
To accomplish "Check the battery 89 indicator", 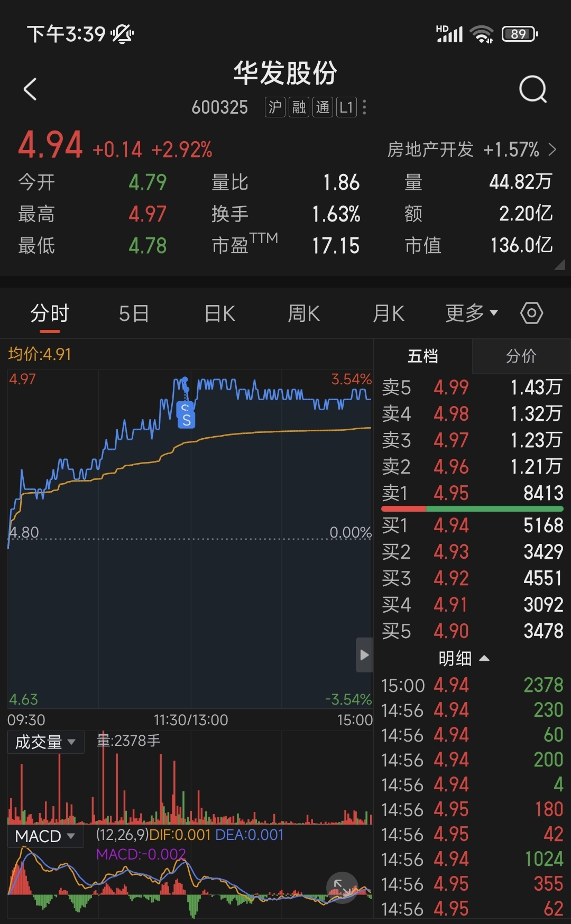I will [520, 34].
